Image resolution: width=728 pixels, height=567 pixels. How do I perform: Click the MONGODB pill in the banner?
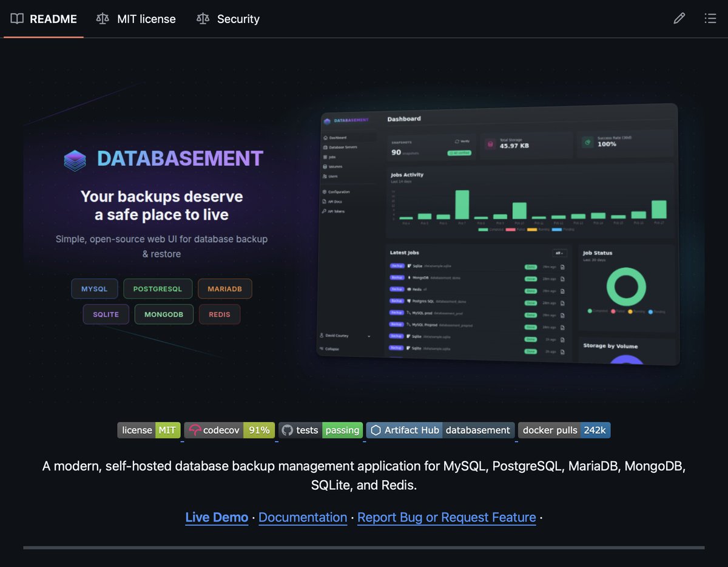164,314
